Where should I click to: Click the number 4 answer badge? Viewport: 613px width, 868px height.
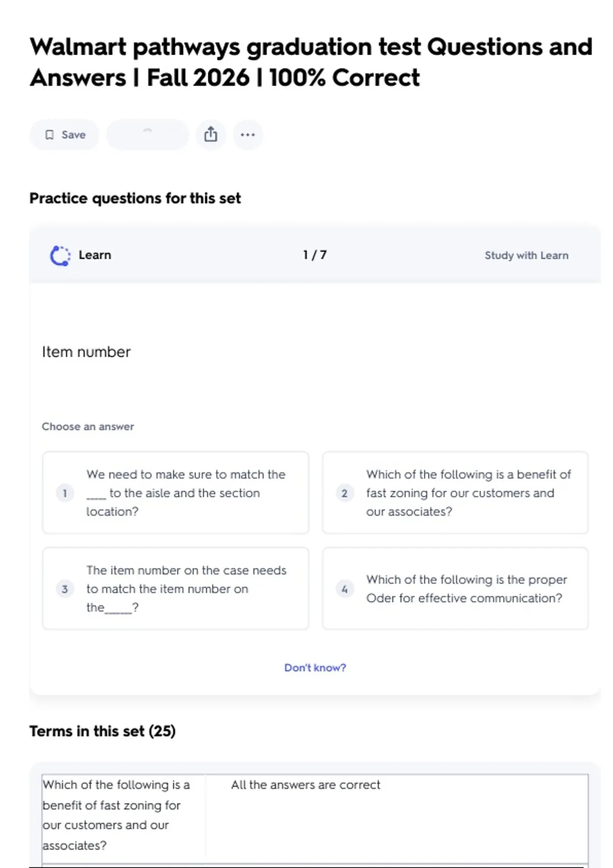(345, 589)
